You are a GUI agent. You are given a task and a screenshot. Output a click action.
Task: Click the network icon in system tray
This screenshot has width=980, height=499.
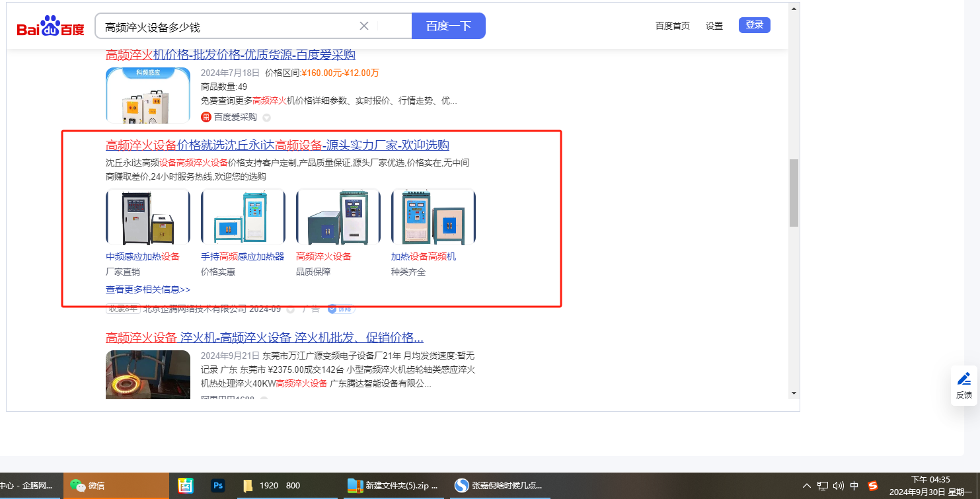coord(823,486)
